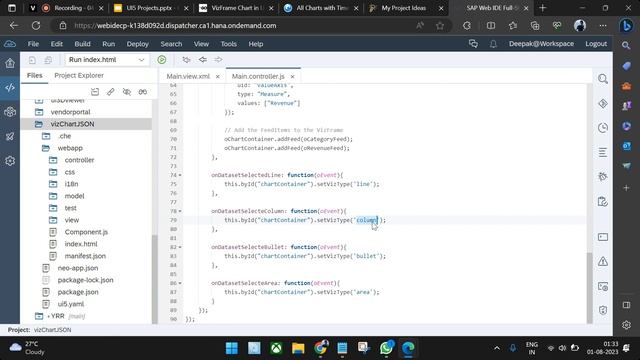Viewport: 640px width, 360px height.
Task: Open the Debugger bug icon in right sidebar
Action: [603, 176]
